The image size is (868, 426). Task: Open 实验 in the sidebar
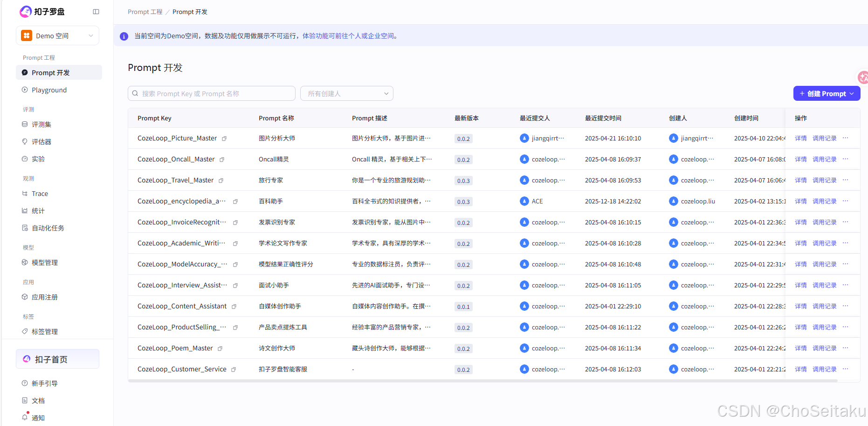[x=59, y=159]
